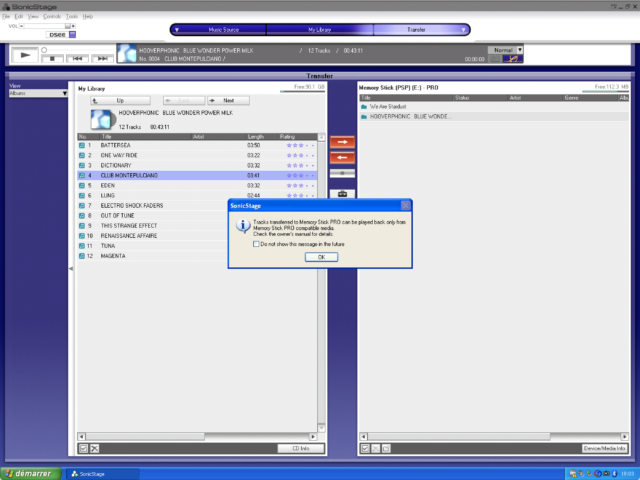Click the Device/Media Info button
Image resolution: width=640 pixels, height=480 pixels.
604,448
